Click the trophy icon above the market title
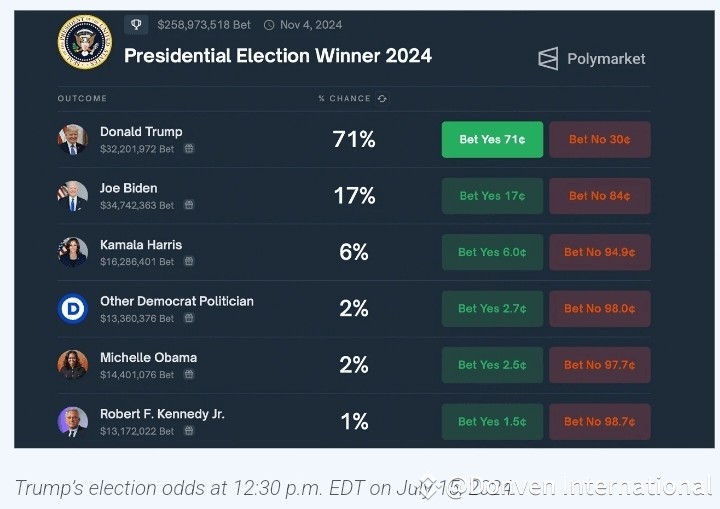720x509 pixels. click(137, 24)
